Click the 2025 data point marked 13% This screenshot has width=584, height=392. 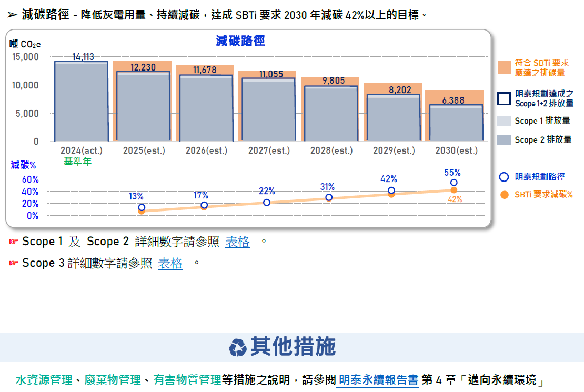[142, 207]
